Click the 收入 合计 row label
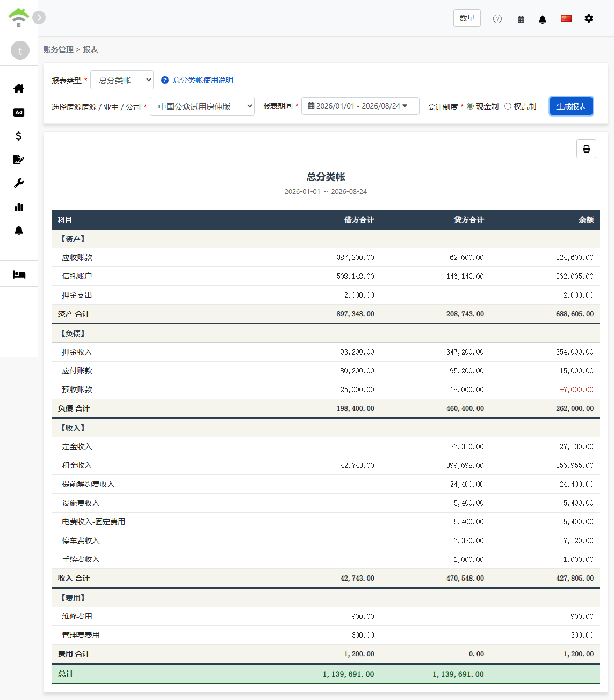 (74, 578)
